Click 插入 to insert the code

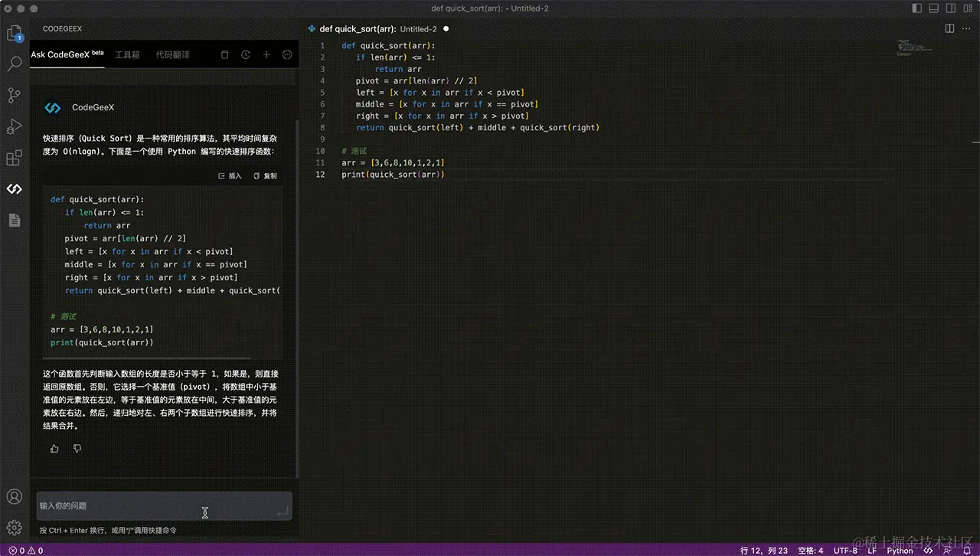point(230,176)
